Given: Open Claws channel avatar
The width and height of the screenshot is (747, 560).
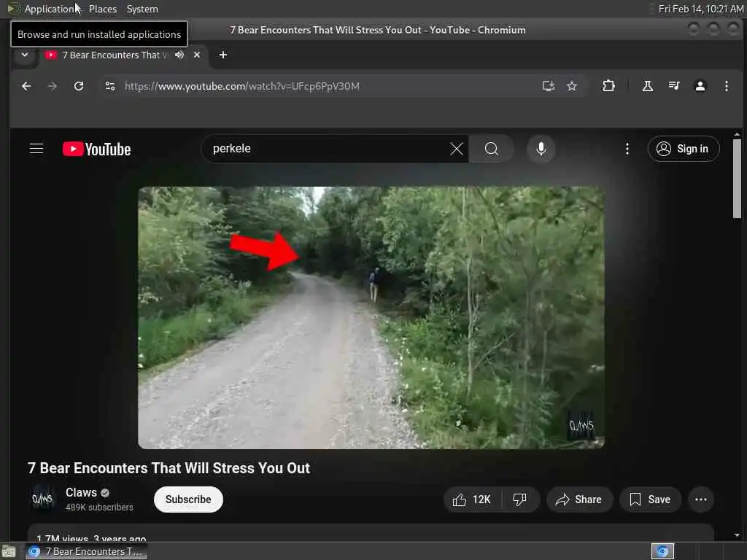Looking at the screenshot, I should 43,499.
